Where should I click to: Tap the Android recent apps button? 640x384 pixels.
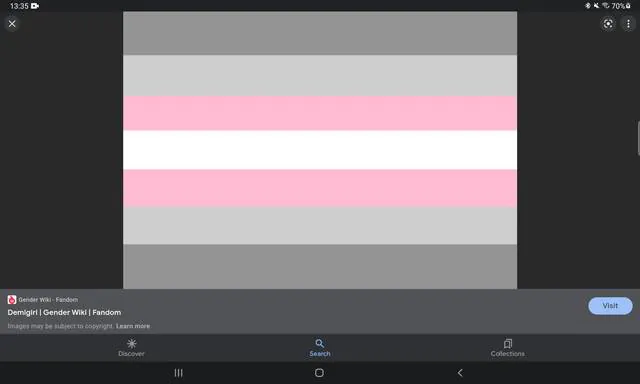(178, 373)
